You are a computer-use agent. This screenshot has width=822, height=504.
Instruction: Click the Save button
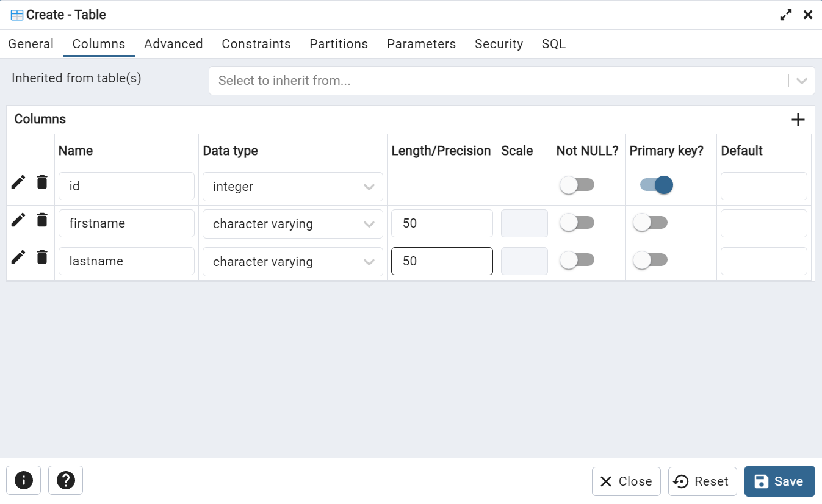pyautogui.click(x=779, y=481)
